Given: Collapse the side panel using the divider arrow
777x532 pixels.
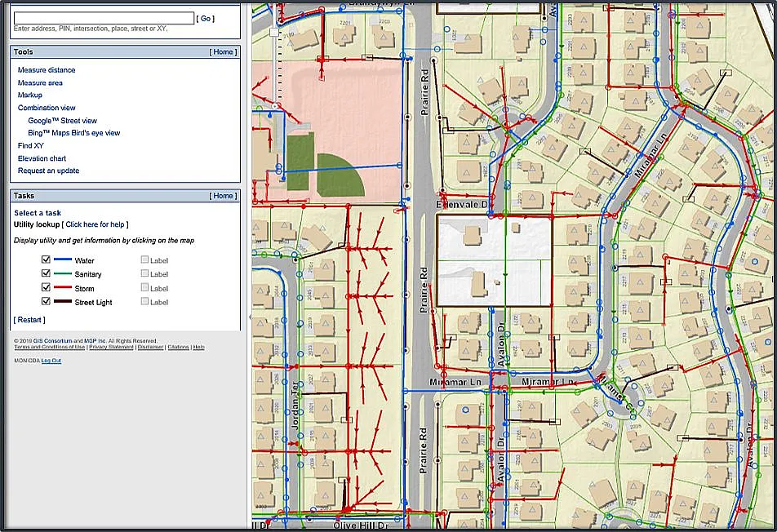Looking at the screenshot, I should pyautogui.click(x=249, y=317).
